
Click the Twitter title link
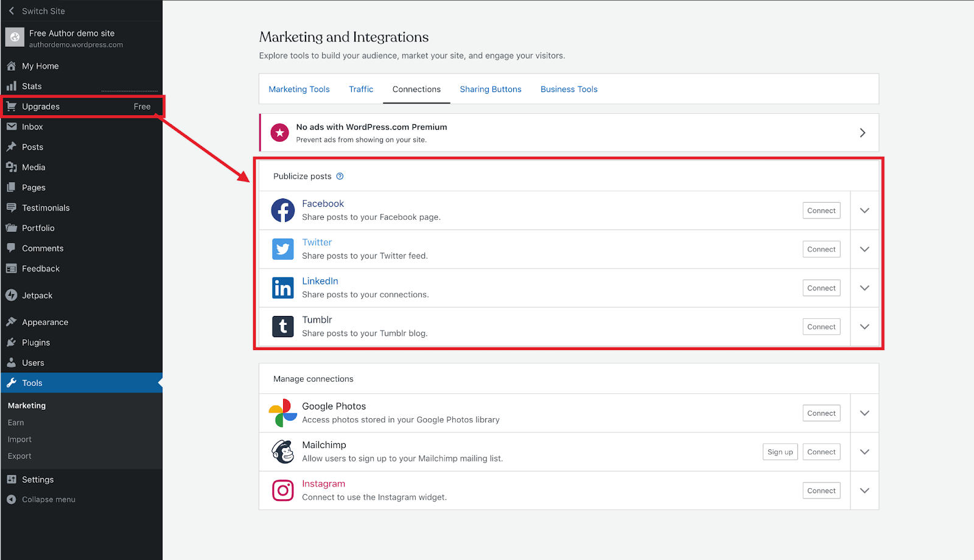[x=317, y=242]
